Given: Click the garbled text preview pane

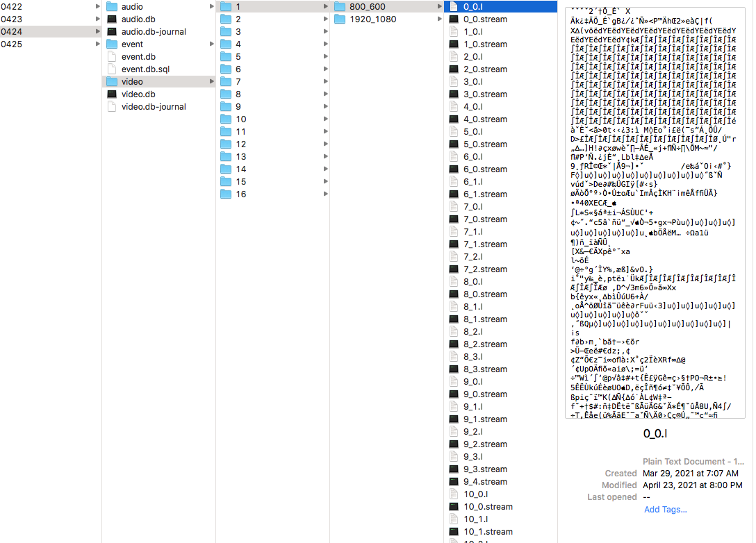Looking at the screenshot, I should click(655, 212).
